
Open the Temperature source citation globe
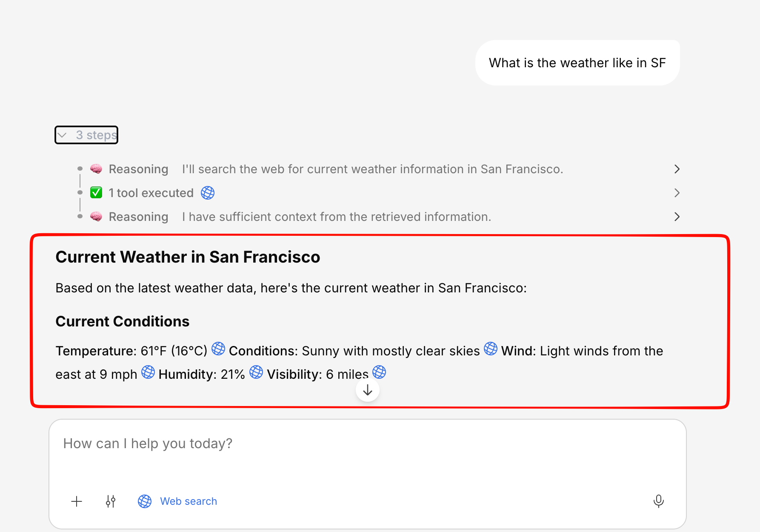pyautogui.click(x=218, y=349)
